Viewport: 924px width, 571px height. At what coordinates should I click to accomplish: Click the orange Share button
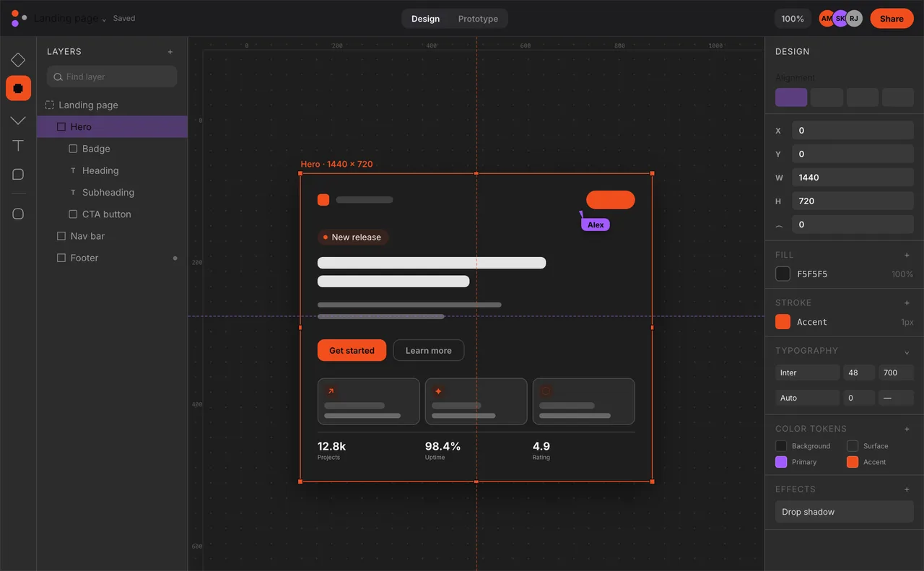pos(892,19)
